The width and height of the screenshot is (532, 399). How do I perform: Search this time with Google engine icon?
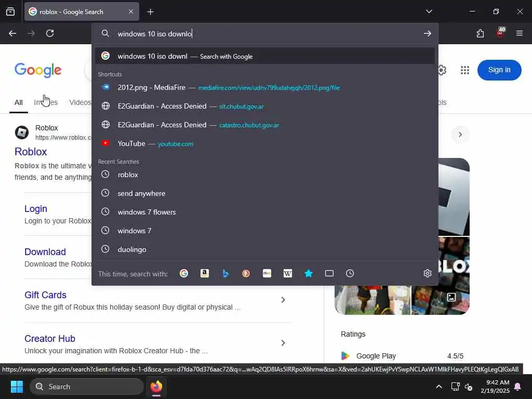pyautogui.click(x=184, y=273)
